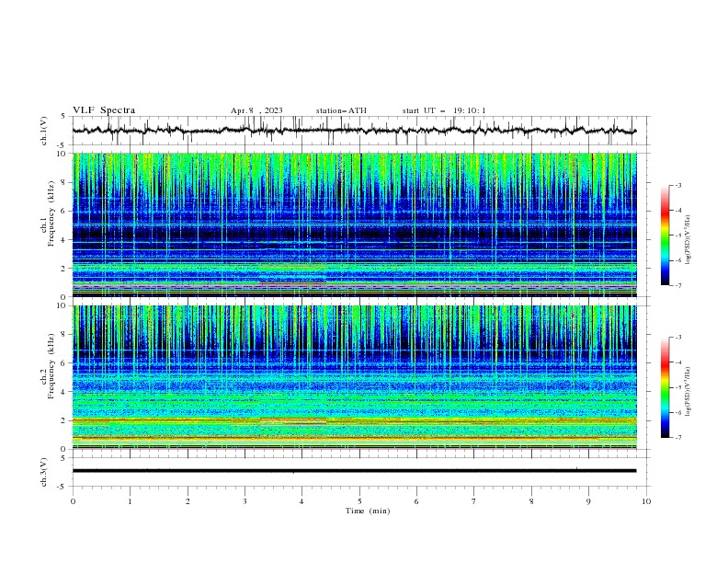The height and width of the screenshot is (563, 728).
Task: Click the "ch.3(V)" waveform axis label
Action: pyautogui.click(x=44, y=472)
